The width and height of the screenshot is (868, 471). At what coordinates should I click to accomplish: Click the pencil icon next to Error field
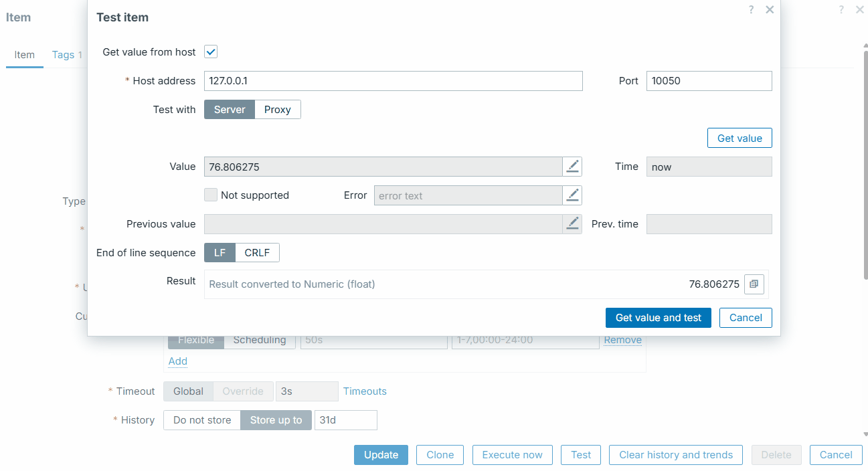pos(572,195)
